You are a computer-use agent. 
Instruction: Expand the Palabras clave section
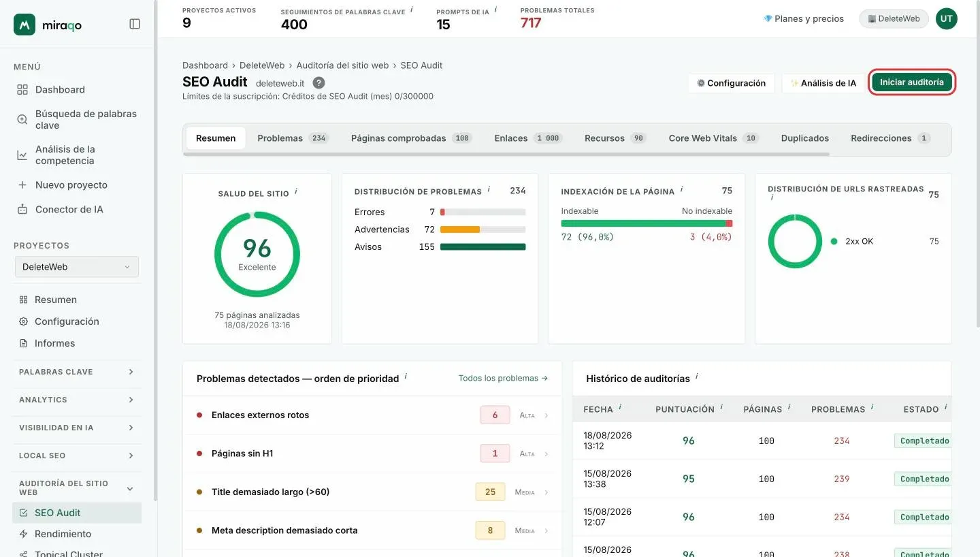77,372
